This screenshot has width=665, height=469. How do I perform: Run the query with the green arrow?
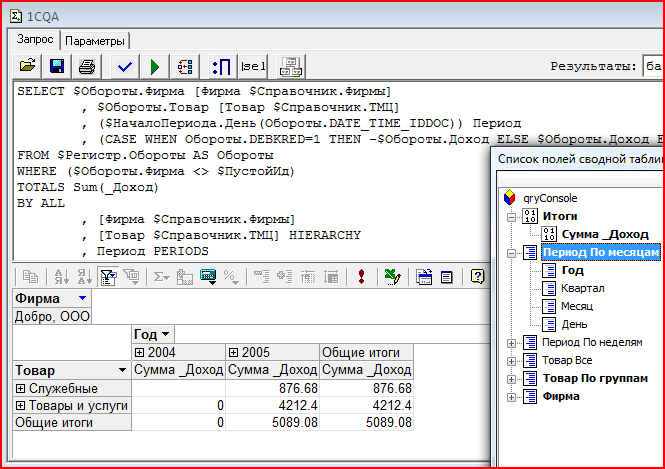[x=154, y=66]
